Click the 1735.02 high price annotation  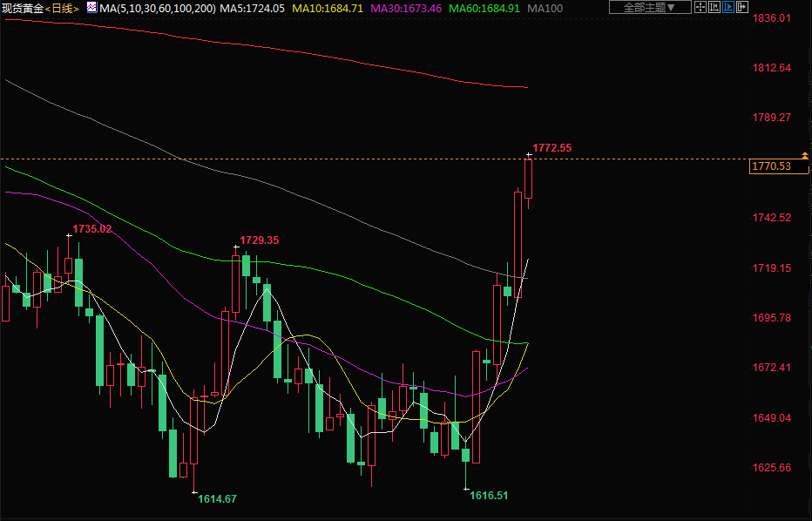pos(92,229)
